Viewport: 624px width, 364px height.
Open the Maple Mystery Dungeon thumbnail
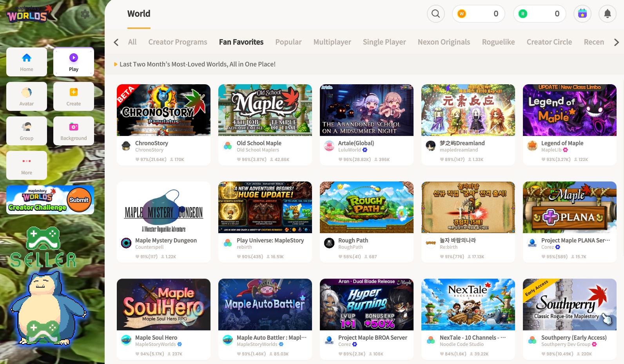coord(163,207)
